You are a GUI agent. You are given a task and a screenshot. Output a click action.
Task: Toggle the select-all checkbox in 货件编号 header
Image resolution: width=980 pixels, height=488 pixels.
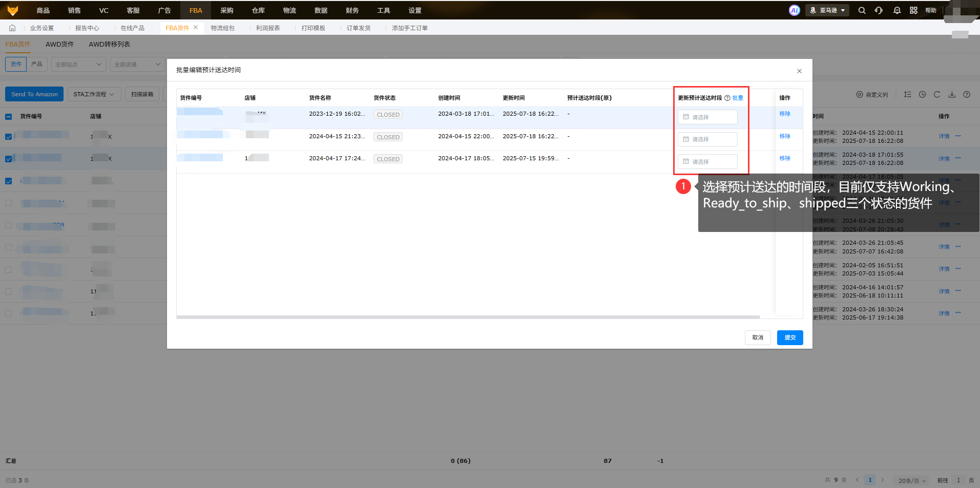(x=9, y=117)
